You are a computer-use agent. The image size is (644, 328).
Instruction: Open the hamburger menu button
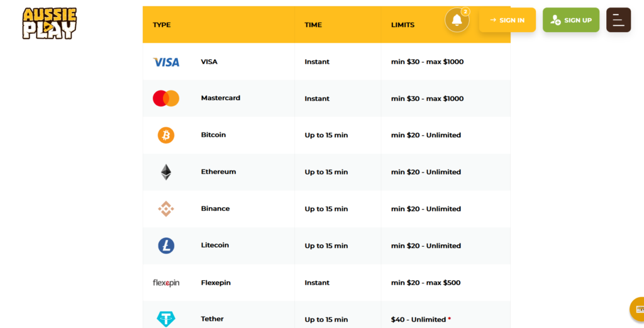point(619,20)
